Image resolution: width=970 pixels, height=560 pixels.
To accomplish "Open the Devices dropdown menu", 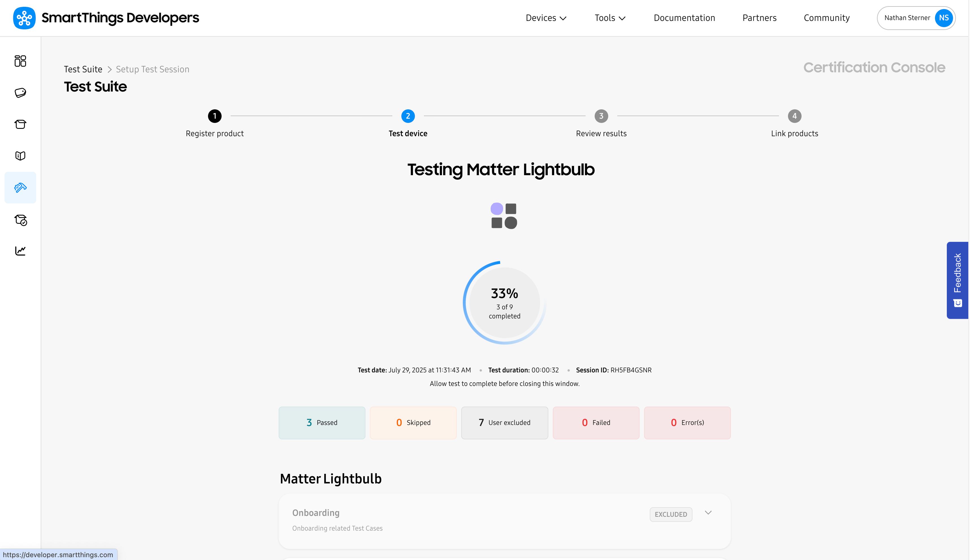I will (546, 18).
